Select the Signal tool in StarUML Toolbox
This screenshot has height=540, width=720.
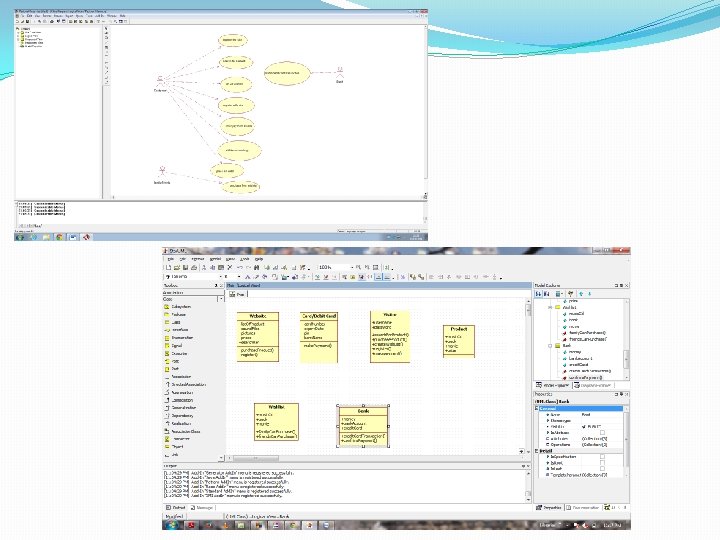coord(173,345)
